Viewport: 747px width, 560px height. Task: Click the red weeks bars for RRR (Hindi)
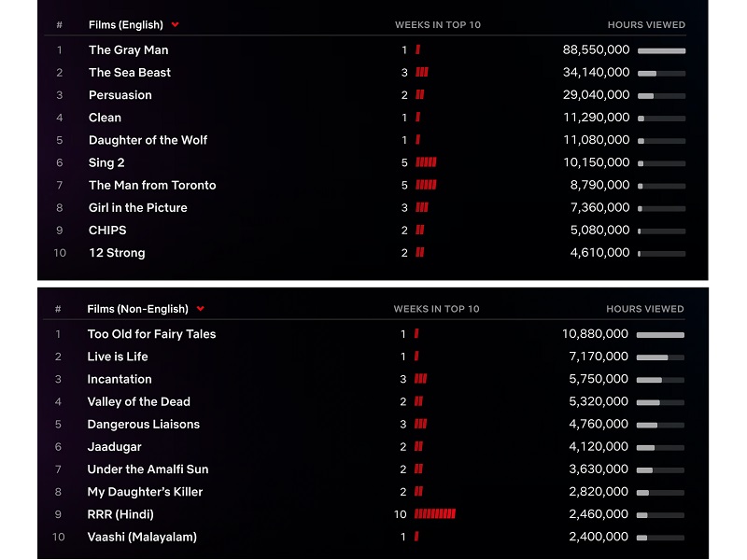(434, 514)
